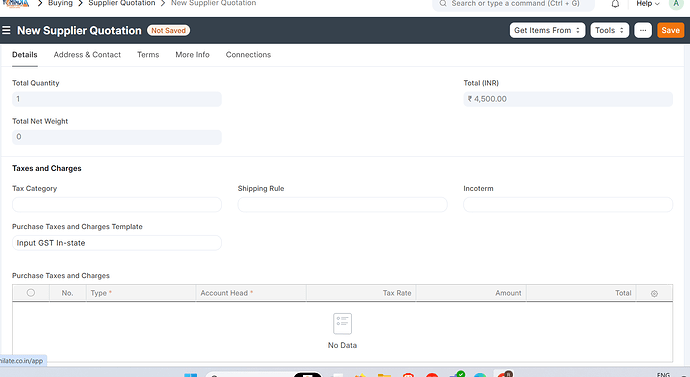Expand the Help menu
The height and width of the screenshot is (377, 690).
648,4
